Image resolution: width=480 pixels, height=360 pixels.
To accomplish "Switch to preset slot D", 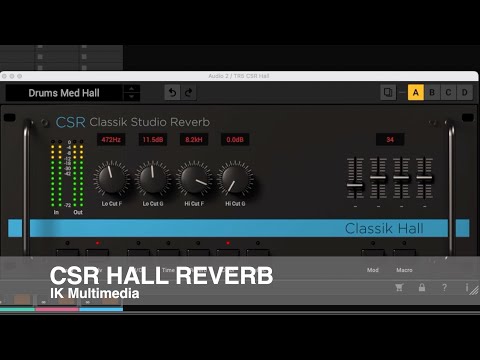I will pos(465,92).
